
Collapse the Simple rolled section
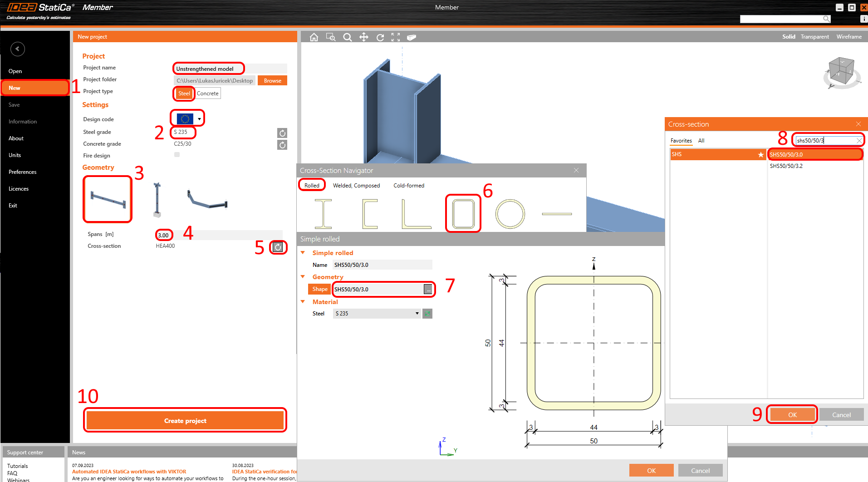coord(303,253)
